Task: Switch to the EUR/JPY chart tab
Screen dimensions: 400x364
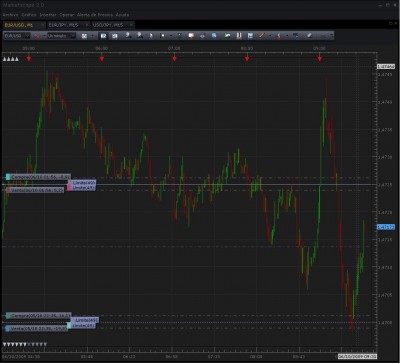Action: click(x=63, y=25)
